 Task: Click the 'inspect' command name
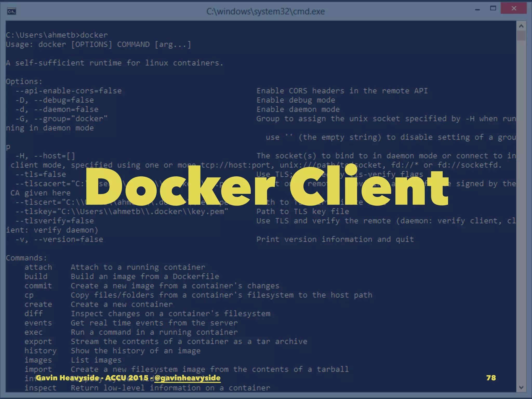[41, 388]
